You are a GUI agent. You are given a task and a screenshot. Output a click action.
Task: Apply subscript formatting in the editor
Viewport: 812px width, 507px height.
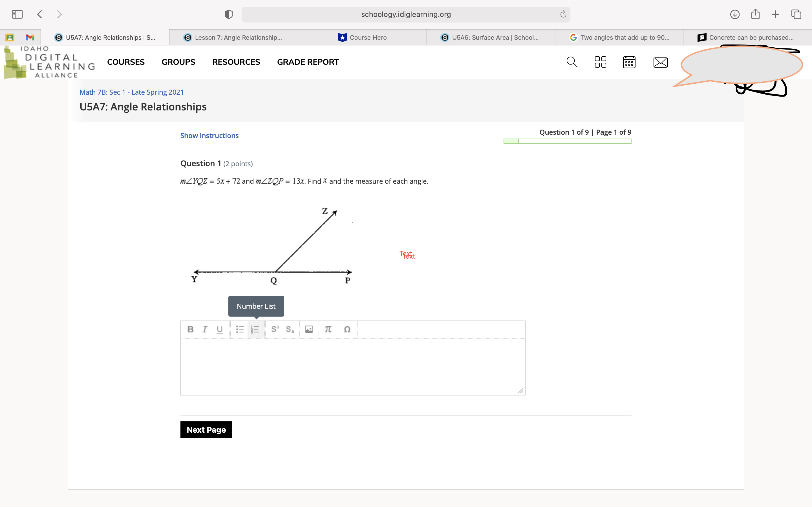(x=289, y=329)
